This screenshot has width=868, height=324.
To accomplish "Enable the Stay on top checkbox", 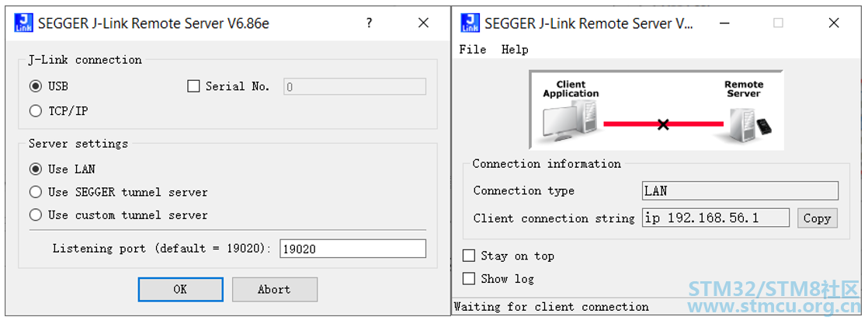I will (469, 256).
